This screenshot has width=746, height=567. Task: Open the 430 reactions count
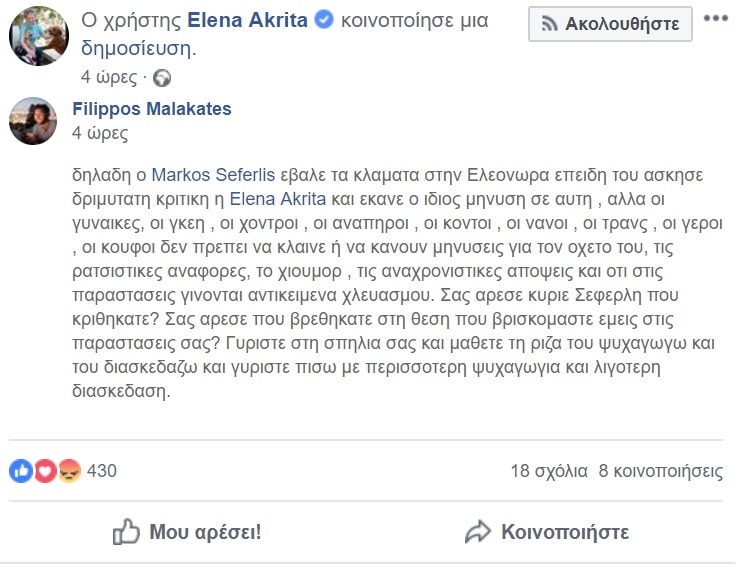coord(102,470)
